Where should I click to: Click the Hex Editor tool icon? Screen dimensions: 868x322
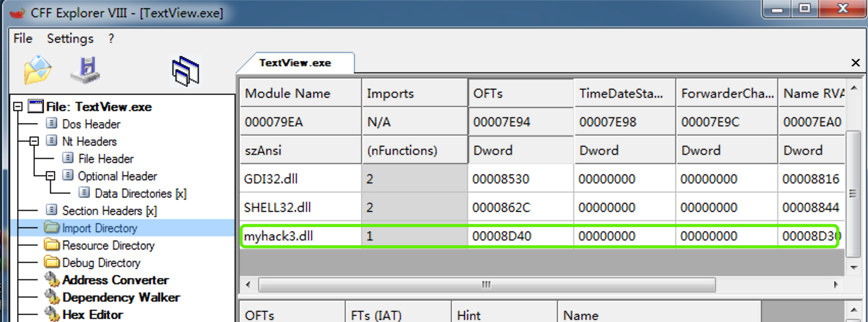click(x=52, y=314)
